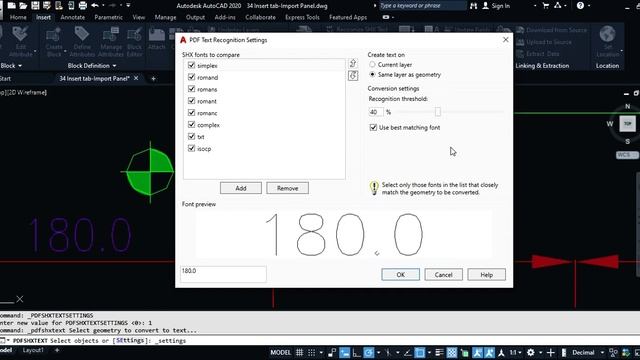
Task: Move selected SHX font up in list
Action: 353,63
